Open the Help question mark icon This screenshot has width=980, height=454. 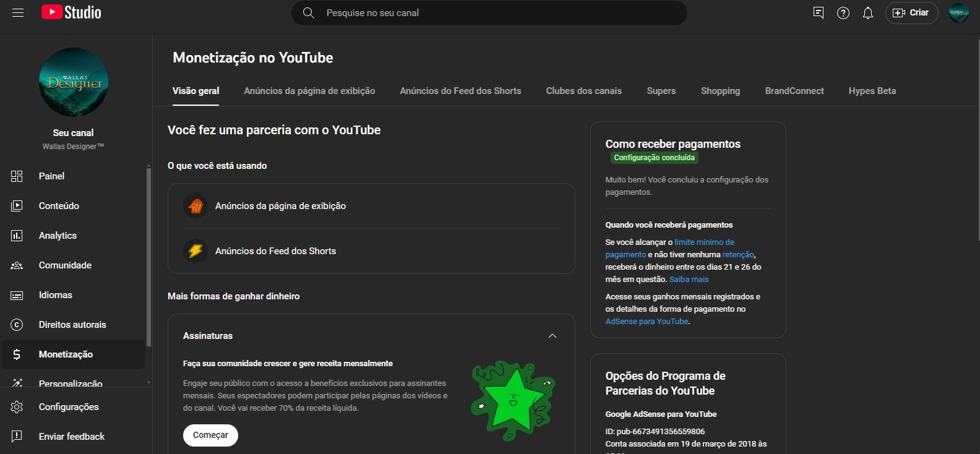843,12
